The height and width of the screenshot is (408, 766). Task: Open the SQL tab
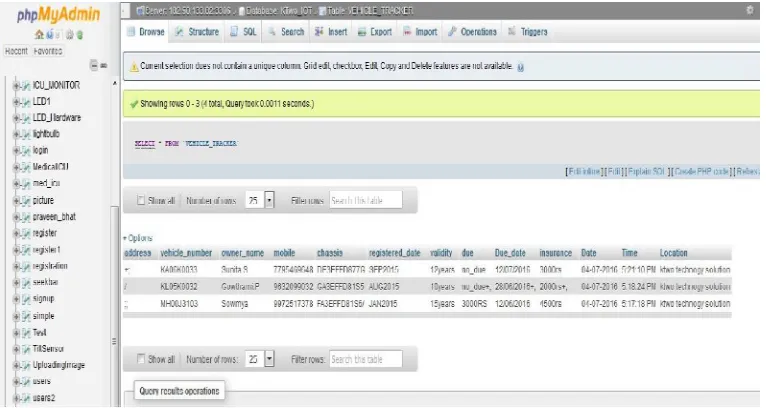243,32
